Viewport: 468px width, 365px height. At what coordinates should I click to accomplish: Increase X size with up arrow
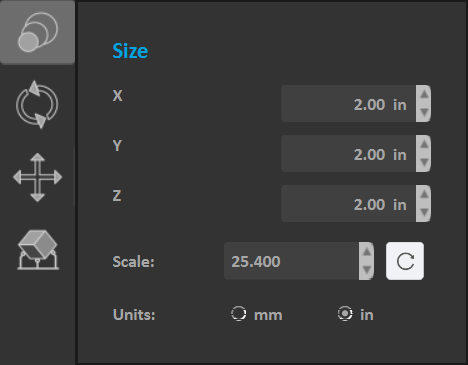tap(424, 94)
